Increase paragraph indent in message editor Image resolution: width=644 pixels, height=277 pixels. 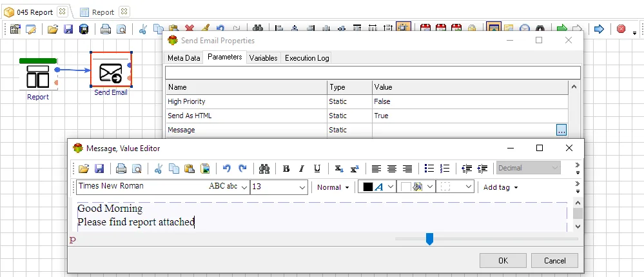point(482,169)
